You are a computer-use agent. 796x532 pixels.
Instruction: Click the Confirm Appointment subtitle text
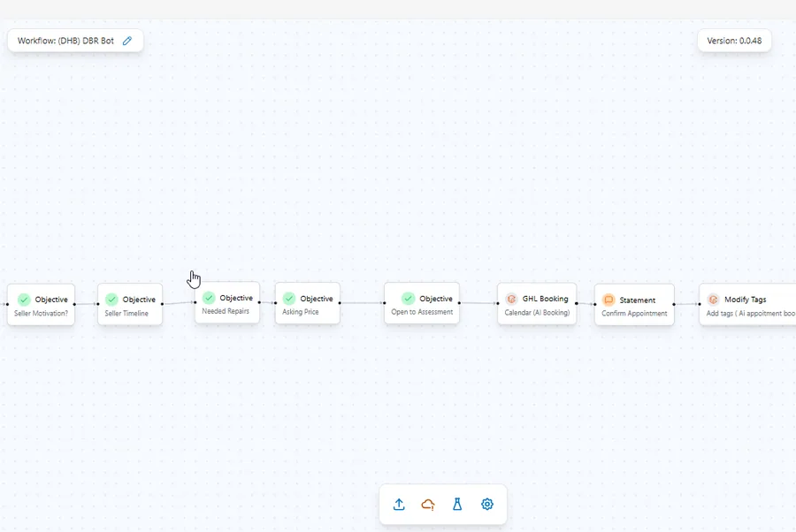point(634,313)
